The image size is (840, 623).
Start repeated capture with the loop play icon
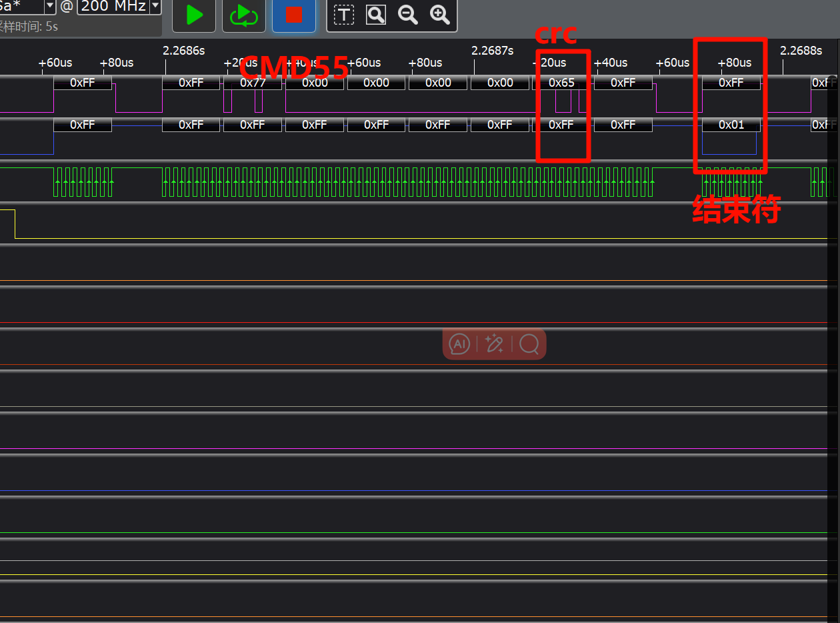coord(243,15)
